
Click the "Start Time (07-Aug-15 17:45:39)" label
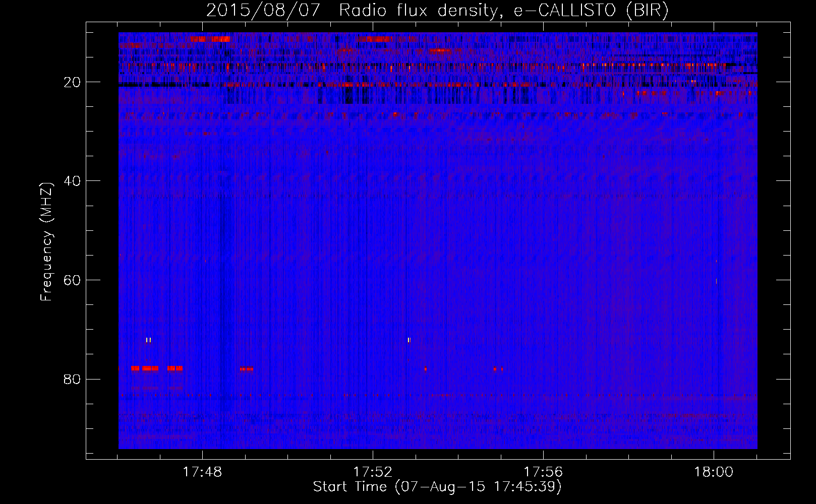point(437,487)
